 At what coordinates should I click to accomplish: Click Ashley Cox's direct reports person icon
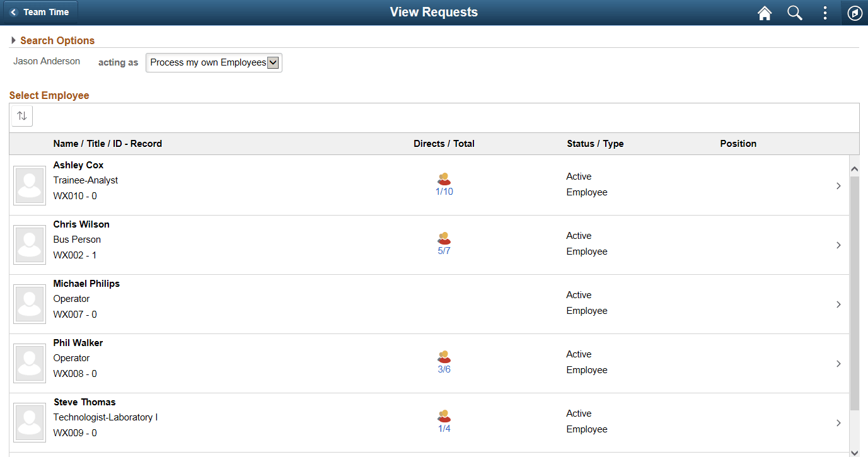point(444,178)
